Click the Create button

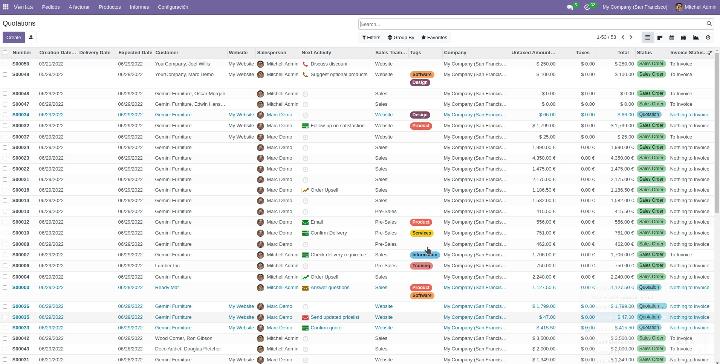pos(14,37)
